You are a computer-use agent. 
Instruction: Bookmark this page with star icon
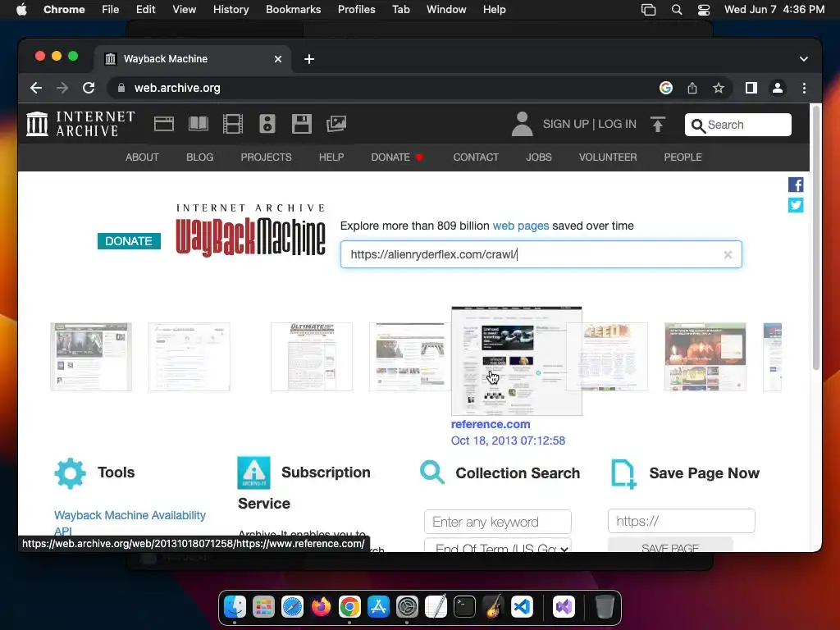(719, 88)
